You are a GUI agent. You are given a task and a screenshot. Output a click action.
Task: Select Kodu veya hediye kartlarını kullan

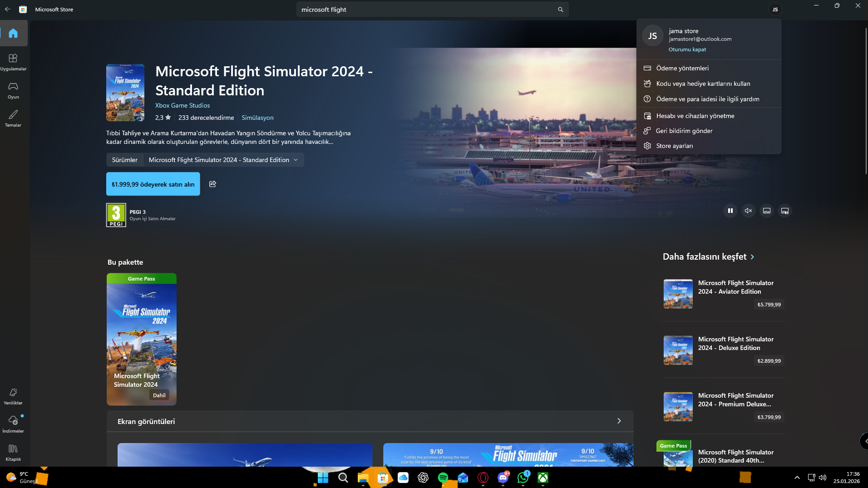click(x=709, y=84)
